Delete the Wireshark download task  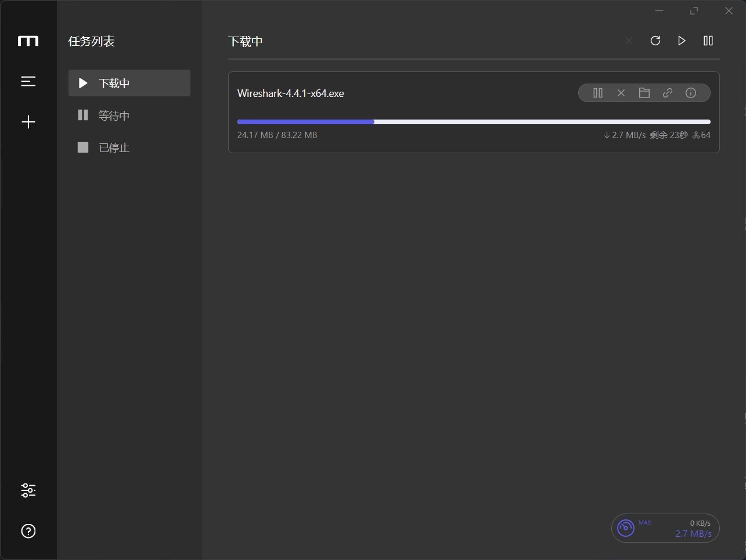click(x=621, y=93)
